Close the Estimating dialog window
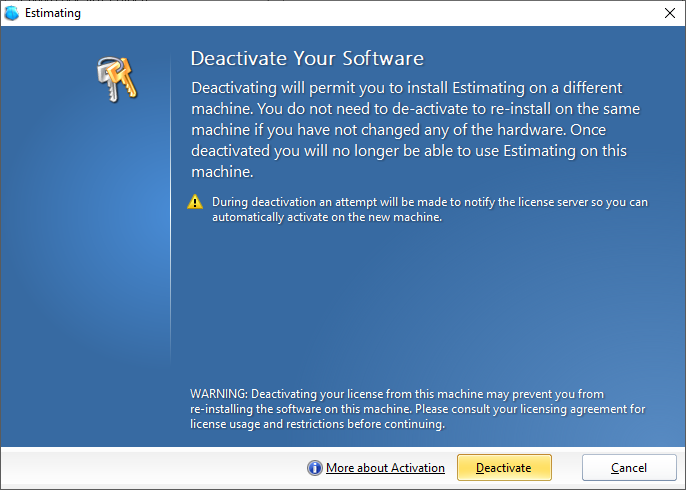 click(x=668, y=13)
